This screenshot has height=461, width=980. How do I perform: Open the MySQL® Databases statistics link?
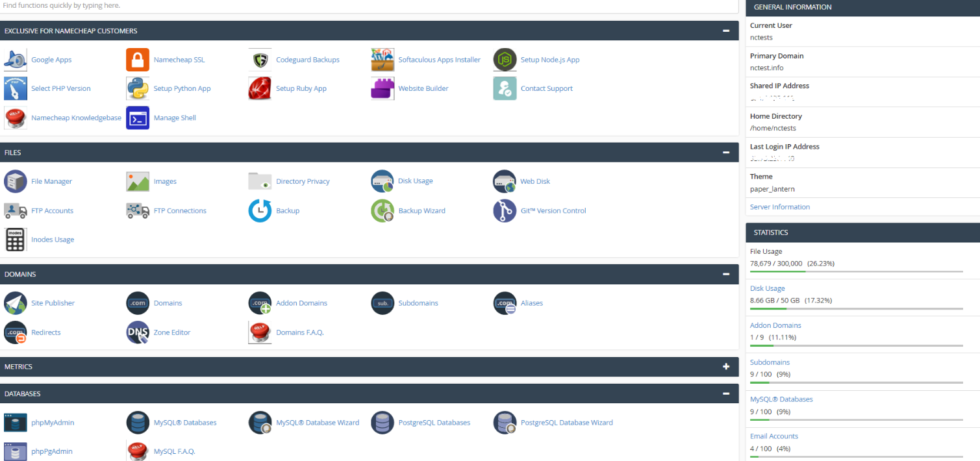[x=781, y=399]
